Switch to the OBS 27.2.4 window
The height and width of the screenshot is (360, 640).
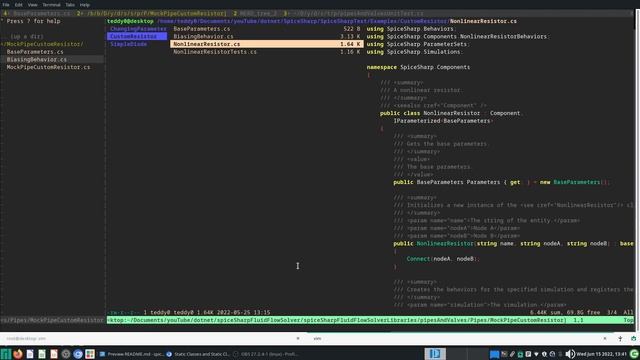265,354
